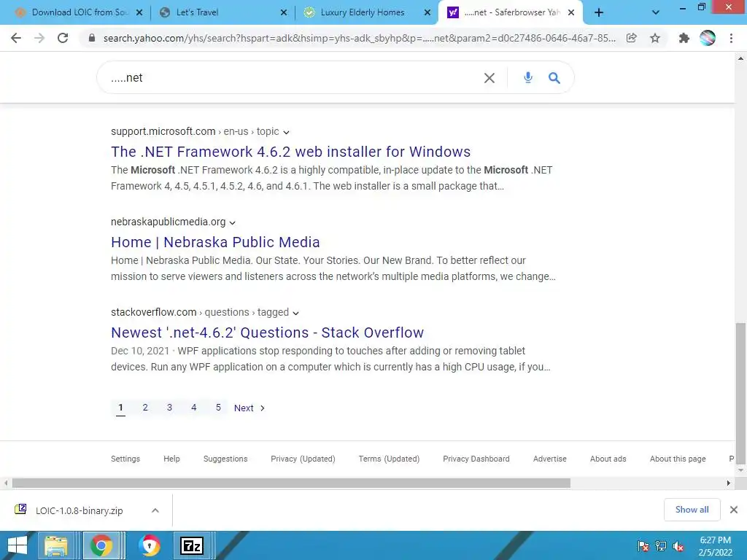This screenshot has width=747, height=560.
Task: Open About this page footer link
Action: 678,459
